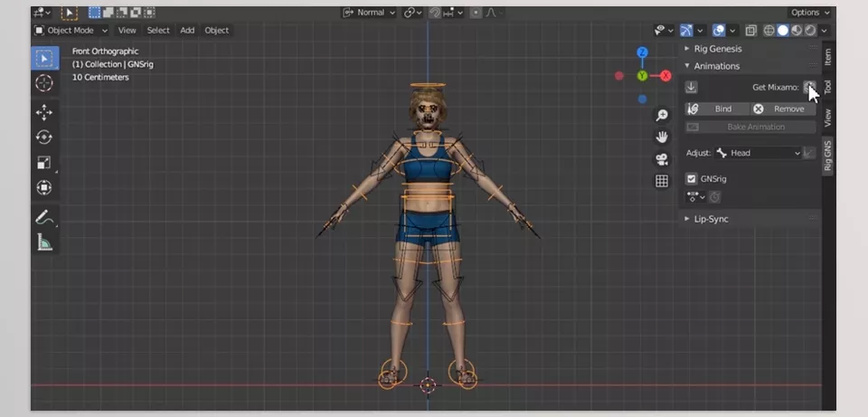Switch to the Tool sidebar tab
This screenshot has width=868, height=417.
[827, 87]
